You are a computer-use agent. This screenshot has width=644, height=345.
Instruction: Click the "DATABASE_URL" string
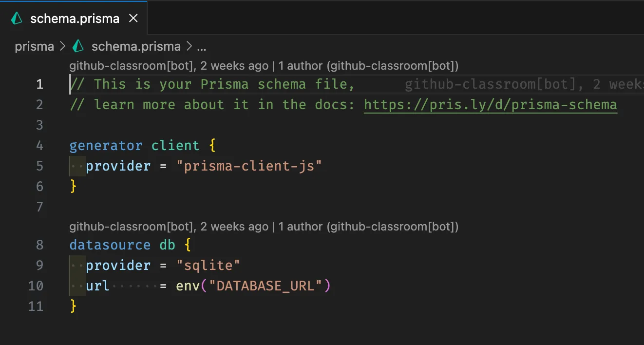[265, 286]
